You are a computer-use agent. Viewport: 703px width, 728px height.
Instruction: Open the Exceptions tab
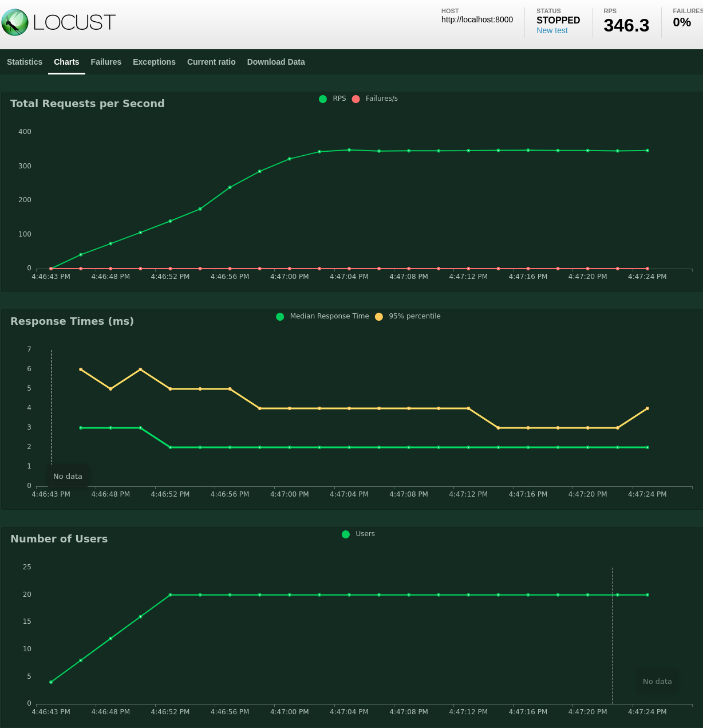[154, 62]
